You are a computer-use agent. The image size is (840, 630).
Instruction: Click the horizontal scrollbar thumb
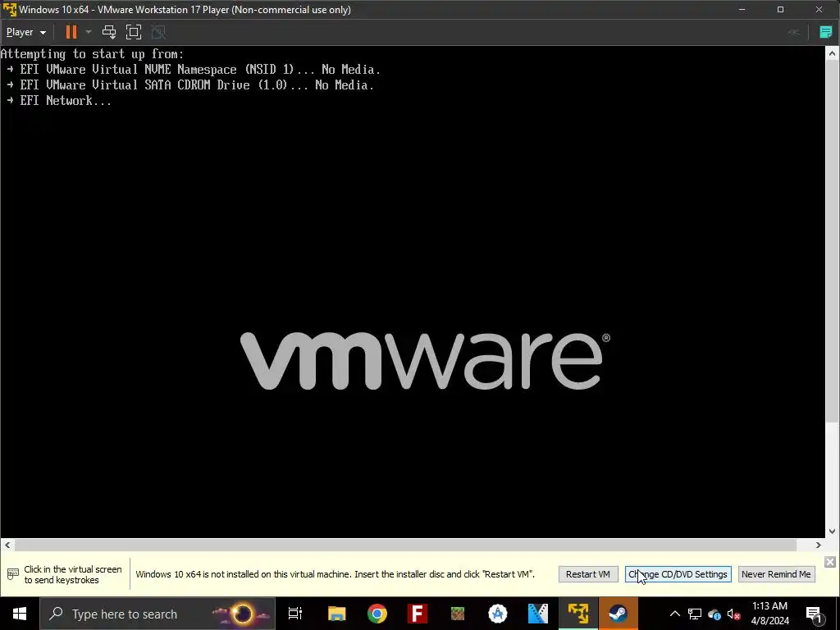pos(405,546)
